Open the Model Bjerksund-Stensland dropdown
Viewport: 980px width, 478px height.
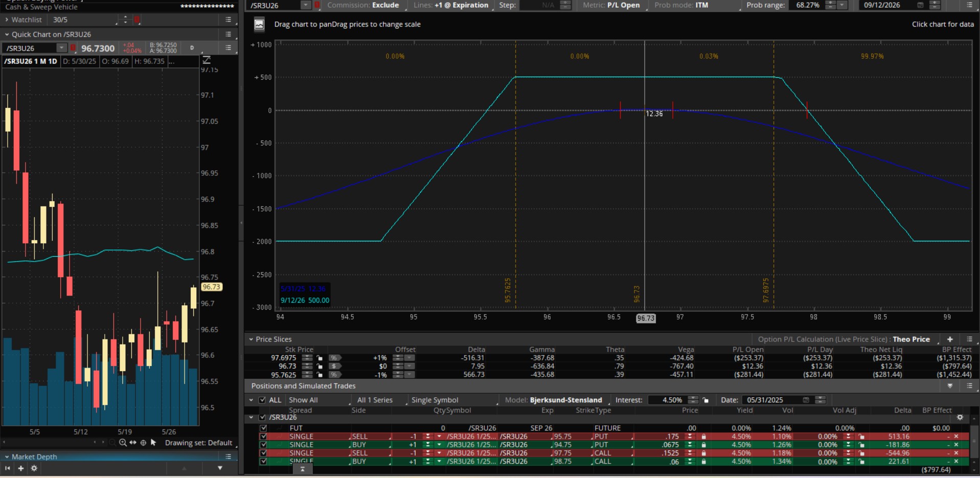click(565, 400)
